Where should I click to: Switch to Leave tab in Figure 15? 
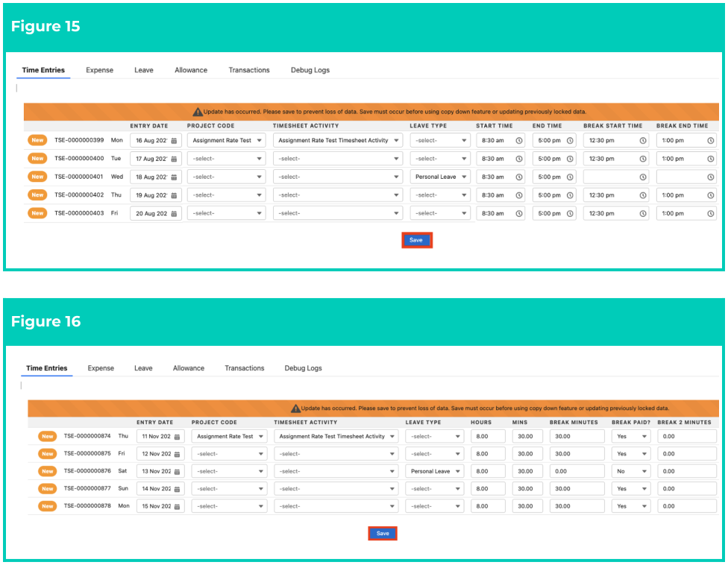[144, 70]
